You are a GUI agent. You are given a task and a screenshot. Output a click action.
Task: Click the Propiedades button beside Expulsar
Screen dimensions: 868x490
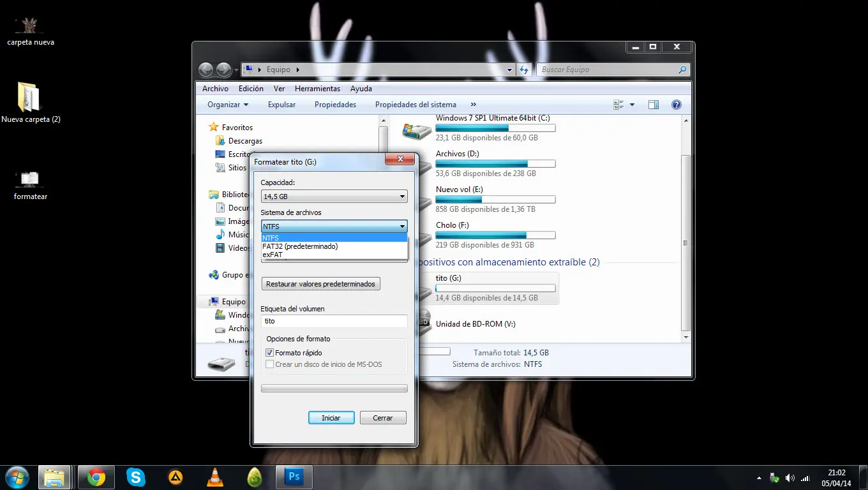coord(335,105)
